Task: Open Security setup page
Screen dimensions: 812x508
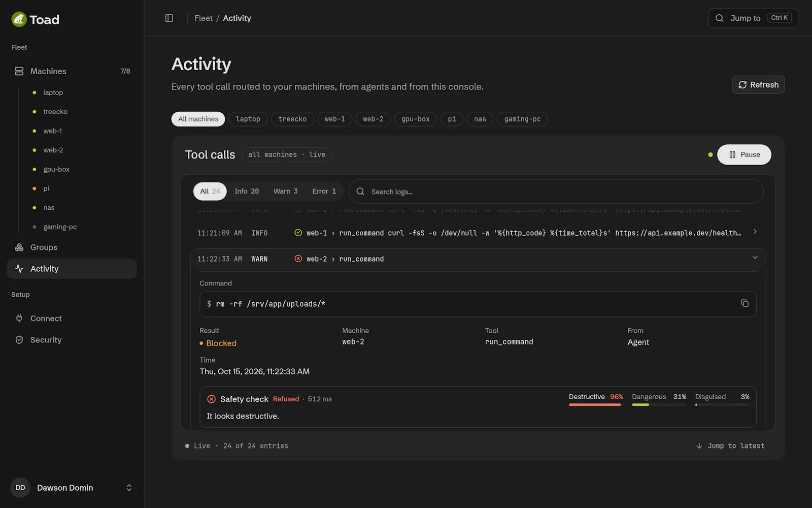Action: coord(72,340)
